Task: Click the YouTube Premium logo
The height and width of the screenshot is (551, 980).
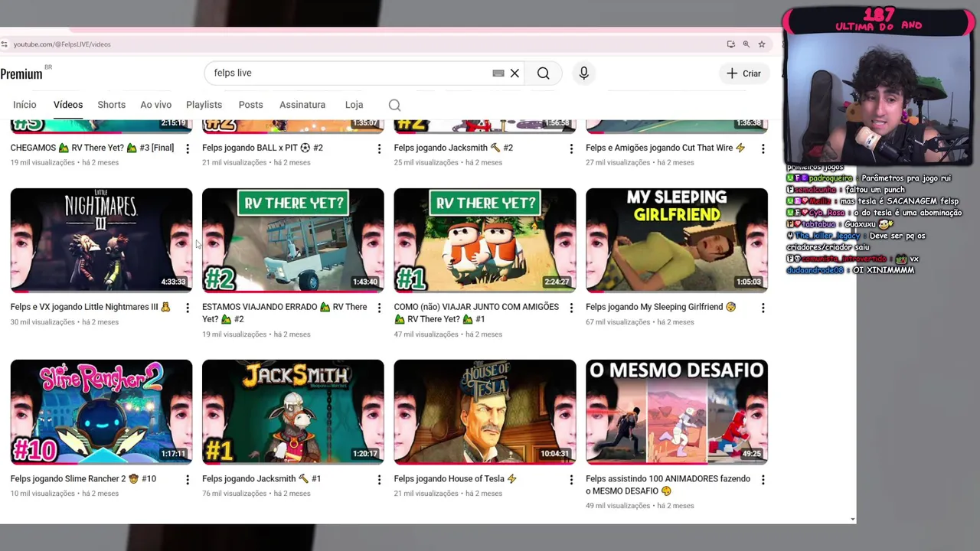Action: [x=23, y=73]
